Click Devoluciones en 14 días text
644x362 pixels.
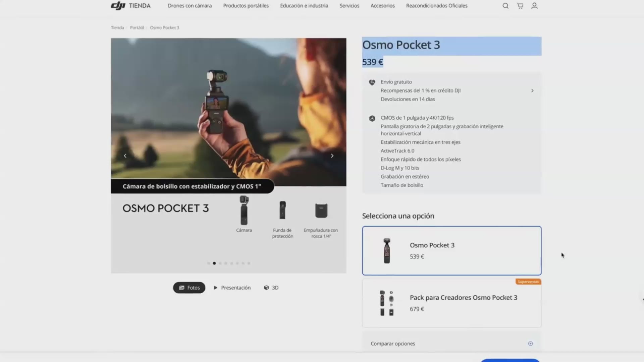(x=408, y=99)
